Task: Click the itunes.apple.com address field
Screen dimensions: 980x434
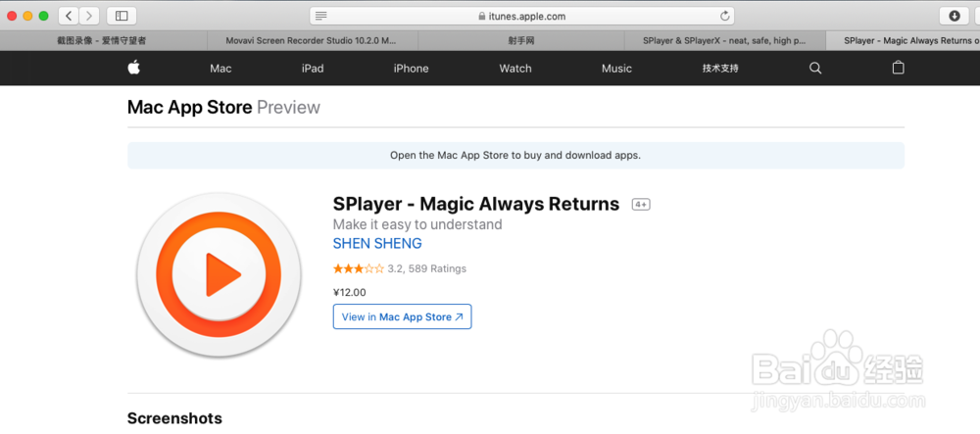Action: tap(522, 16)
